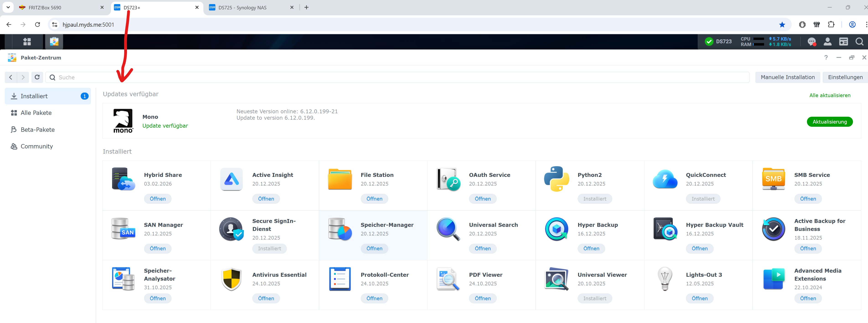The height and width of the screenshot is (323, 868).
Task: Expand the browser tab search chevron
Action: click(8, 7)
